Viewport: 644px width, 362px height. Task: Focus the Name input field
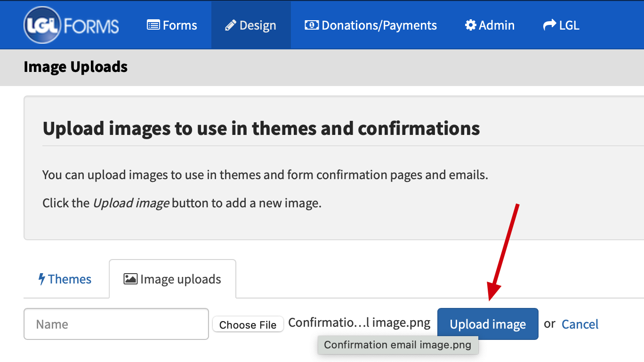[116, 324]
